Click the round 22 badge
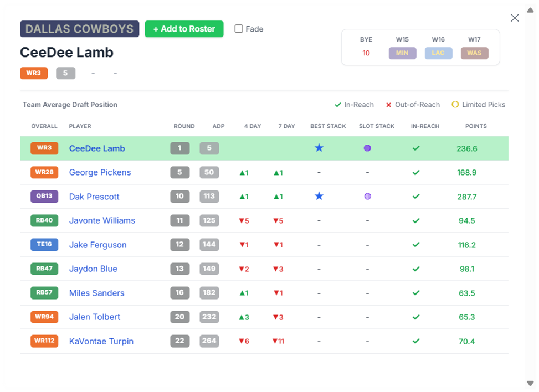Image resolution: width=539 pixels, height=392 pixels. pos(180,341)
